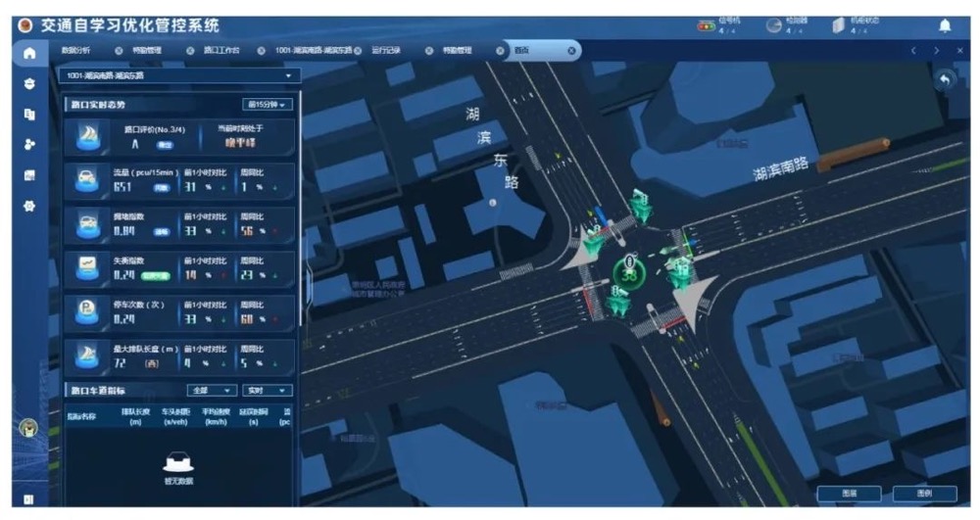980x520 pixels.
Task: Open the 1001-湖滨南路-湖滨东路 intersection dropdown
Action: click(x=180, y=75)
